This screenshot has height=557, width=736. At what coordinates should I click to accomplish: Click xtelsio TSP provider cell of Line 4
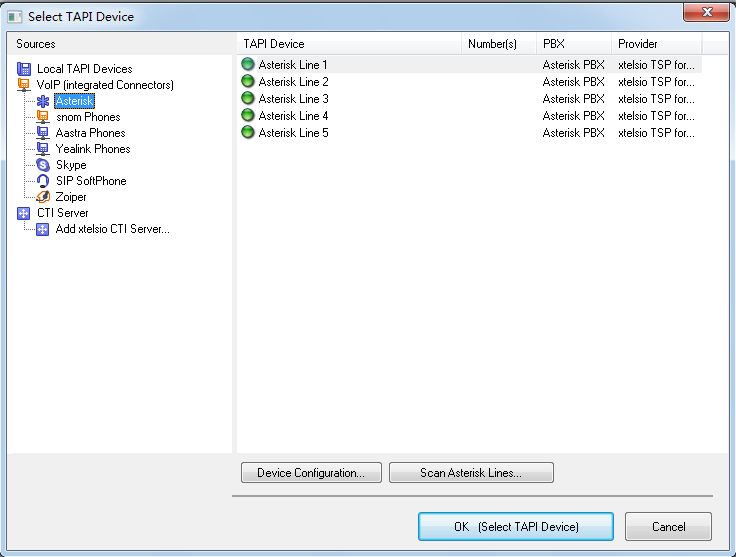[656, 116]
